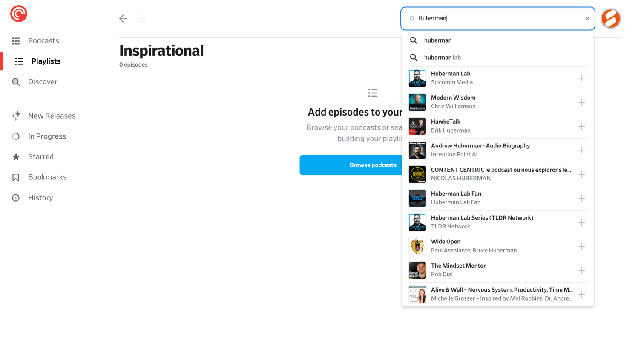
Task: Open the CONTENT CENTRIC artwork thumbnail
Action: click(417, 174)
